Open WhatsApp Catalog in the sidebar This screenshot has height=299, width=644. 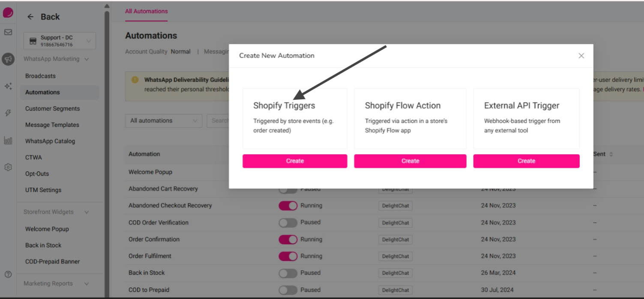pyautogui.click(x=50, y=141)
